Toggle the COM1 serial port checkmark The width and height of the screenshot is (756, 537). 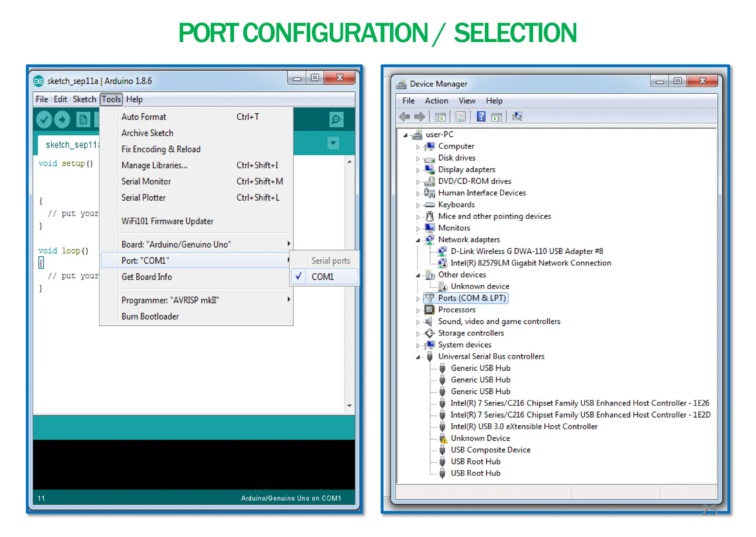tap(299, 276)
